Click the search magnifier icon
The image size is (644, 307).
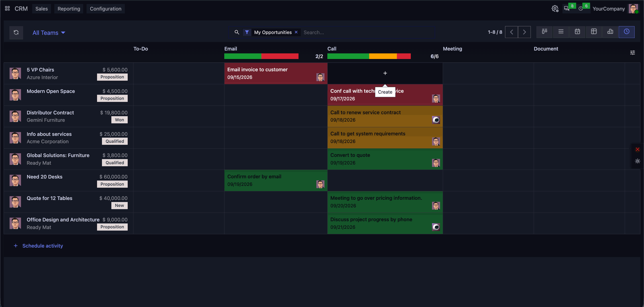point(237,32)
